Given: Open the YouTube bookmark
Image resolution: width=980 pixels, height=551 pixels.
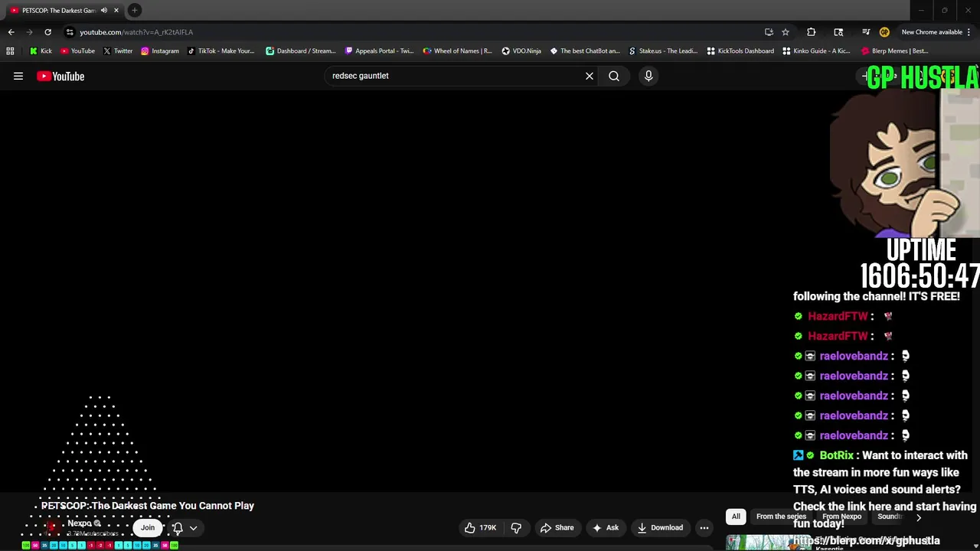Looking at the screenshot, I should 77,51.
